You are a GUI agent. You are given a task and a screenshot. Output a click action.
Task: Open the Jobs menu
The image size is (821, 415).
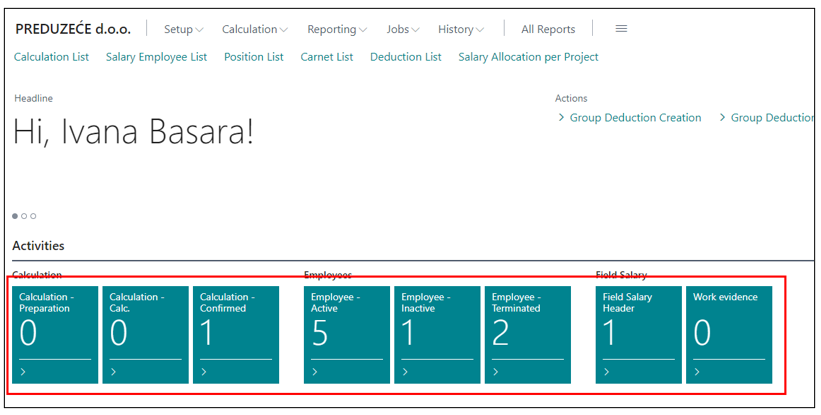pos(402,30)
